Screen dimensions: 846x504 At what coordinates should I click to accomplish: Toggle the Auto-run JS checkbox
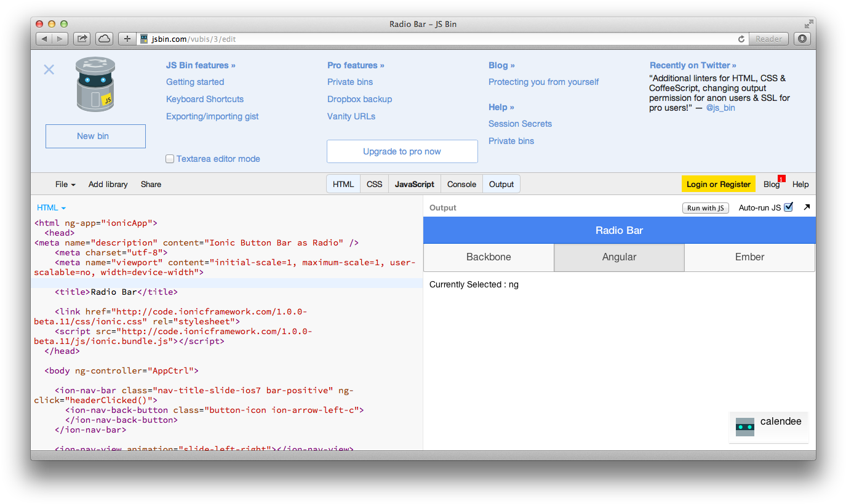(788, 207)
